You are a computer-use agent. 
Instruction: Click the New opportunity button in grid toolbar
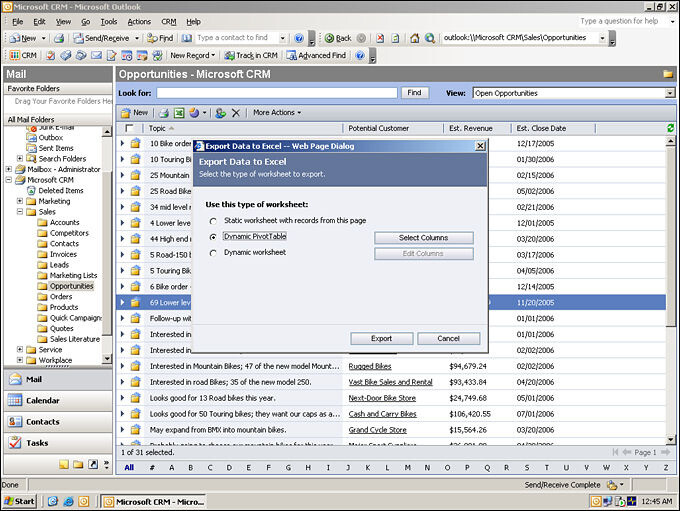134,113
